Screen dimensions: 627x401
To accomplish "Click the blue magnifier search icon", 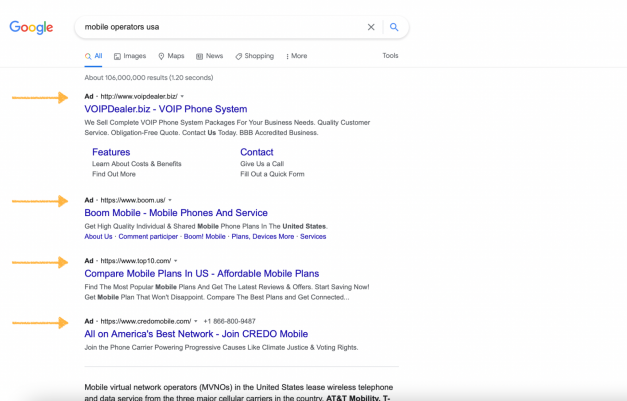I will pyautogui.click(x=394, y=27).
